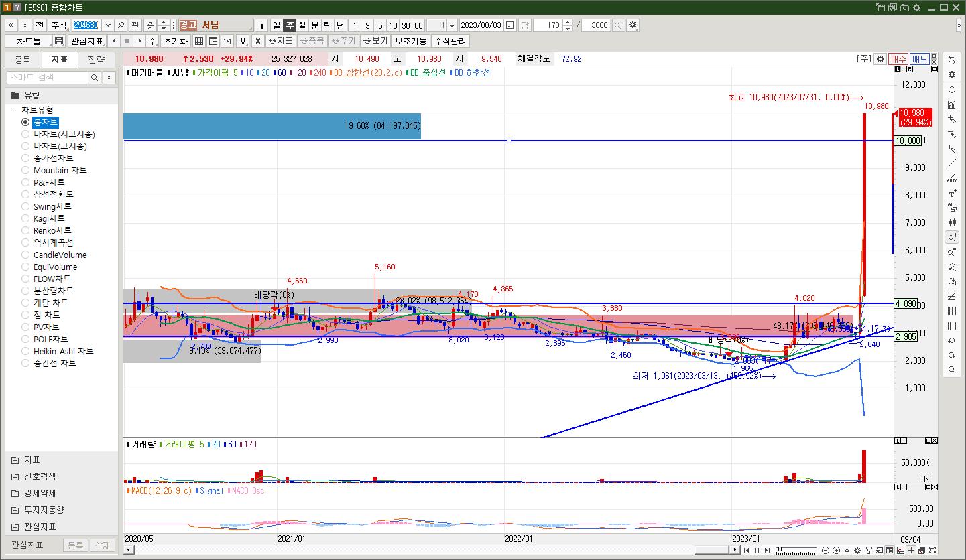The height and width of the screenshot is (560, 966).
Task: Open the period multiplier dropdown
Action: pyautogui.click(x=452, y=25)
